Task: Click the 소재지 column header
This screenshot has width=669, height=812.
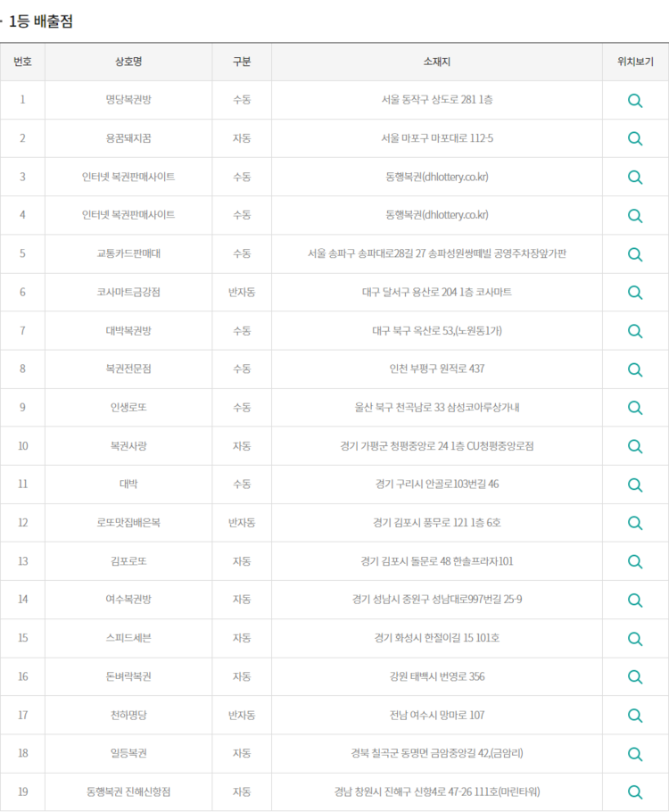Action: tap(436, 62)
